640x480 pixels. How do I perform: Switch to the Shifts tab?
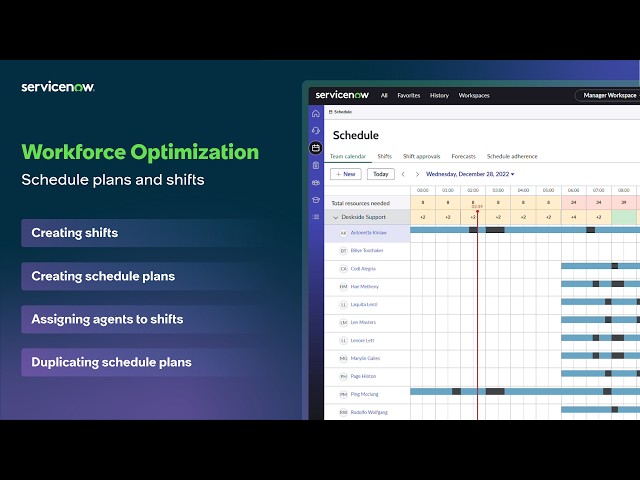click(384, 156)
